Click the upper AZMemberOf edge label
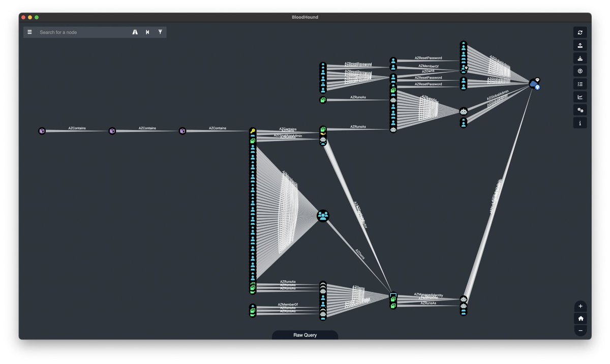 [428, 66]
